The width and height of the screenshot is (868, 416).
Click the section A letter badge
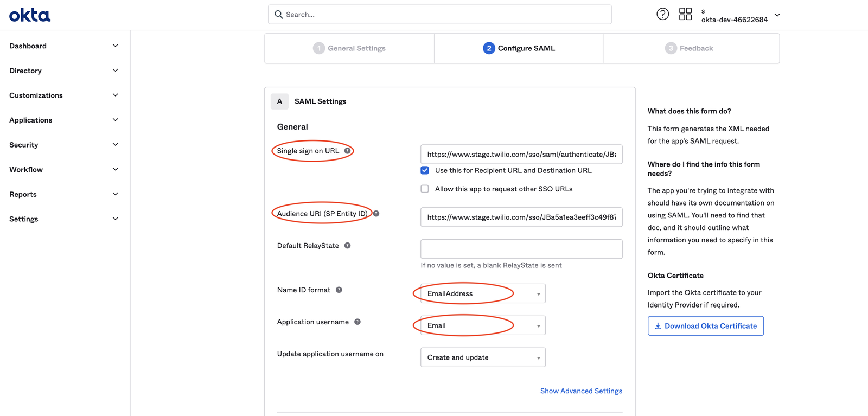tap(279, 101)
